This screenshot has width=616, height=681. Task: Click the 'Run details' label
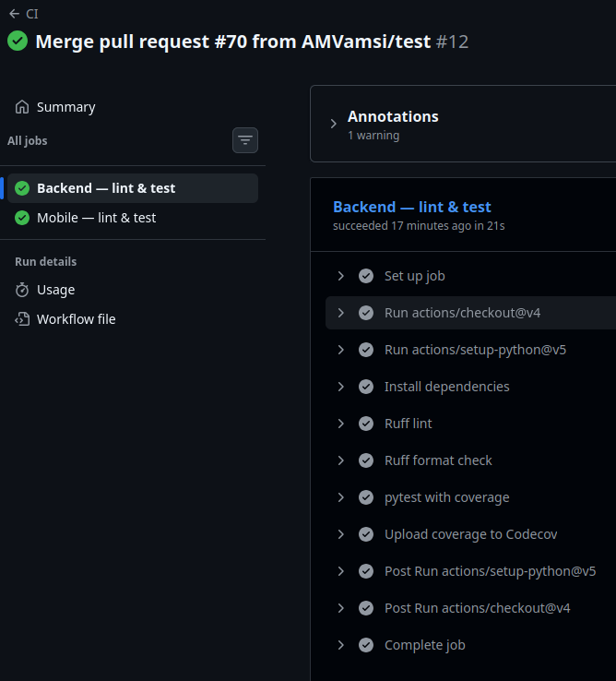click(45, 261)
